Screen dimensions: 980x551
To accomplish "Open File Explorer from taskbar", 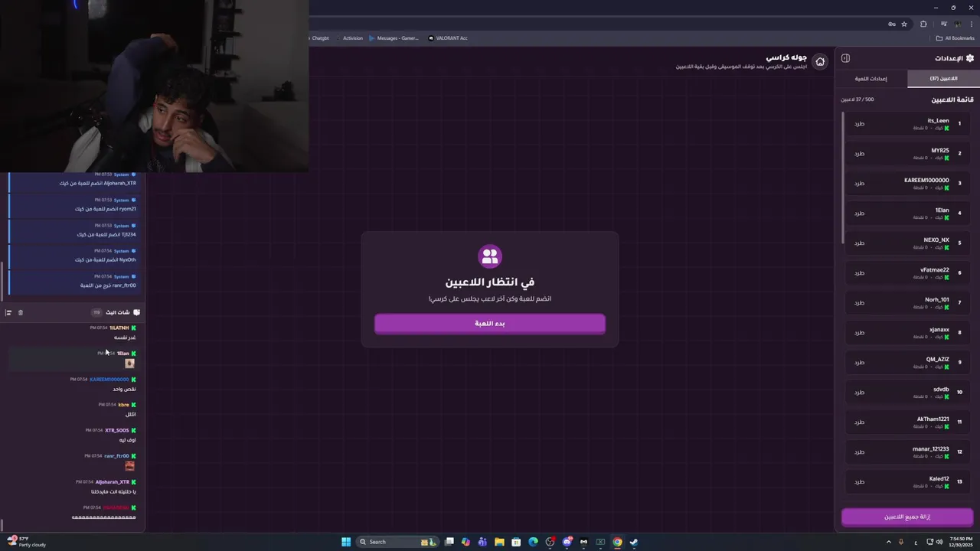I will tap(499, 542).
